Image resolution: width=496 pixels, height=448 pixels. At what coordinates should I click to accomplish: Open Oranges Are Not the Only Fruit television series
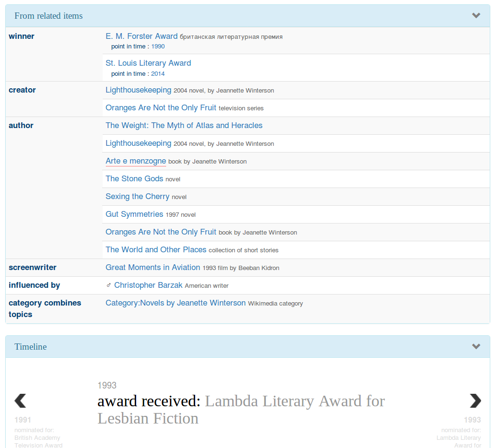(161, 107)
